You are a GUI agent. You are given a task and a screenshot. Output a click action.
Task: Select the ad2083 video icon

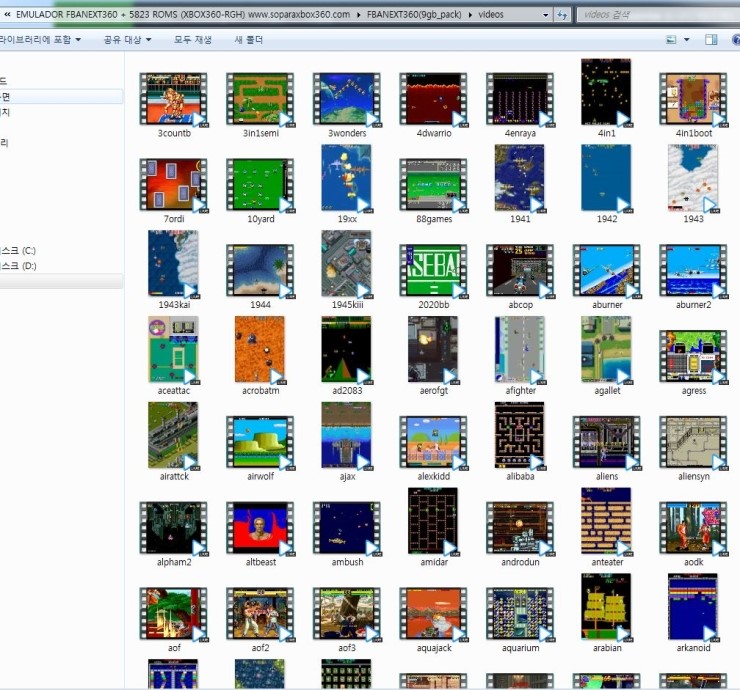coord(347,350)
